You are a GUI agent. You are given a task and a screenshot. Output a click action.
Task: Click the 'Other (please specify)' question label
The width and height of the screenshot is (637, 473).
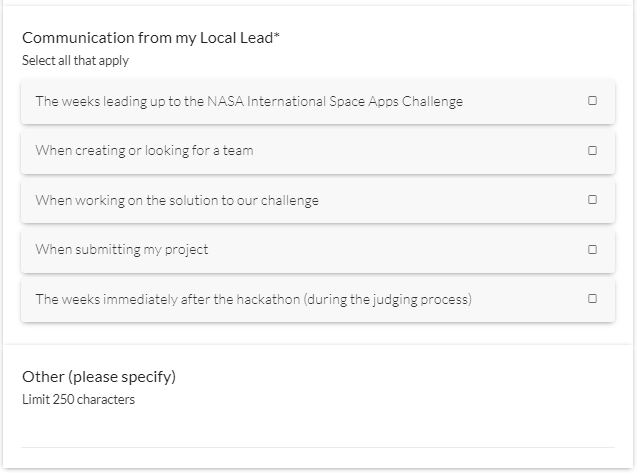[x=99, y=377]
